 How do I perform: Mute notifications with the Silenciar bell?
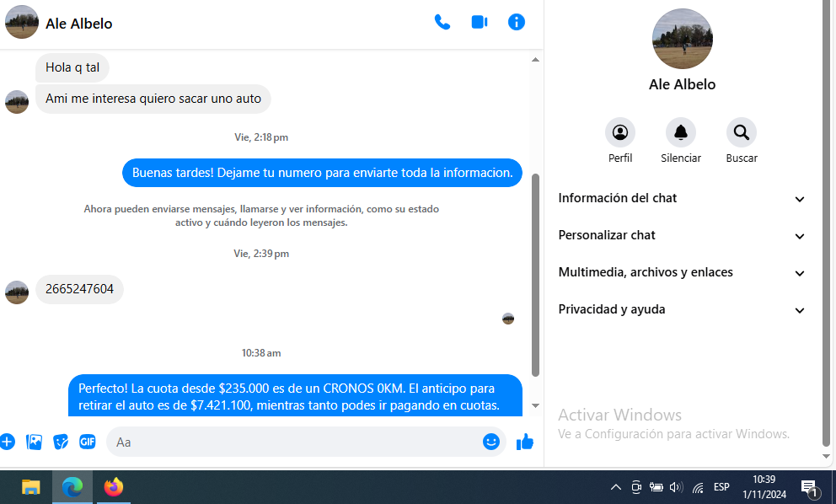[681, 132]
